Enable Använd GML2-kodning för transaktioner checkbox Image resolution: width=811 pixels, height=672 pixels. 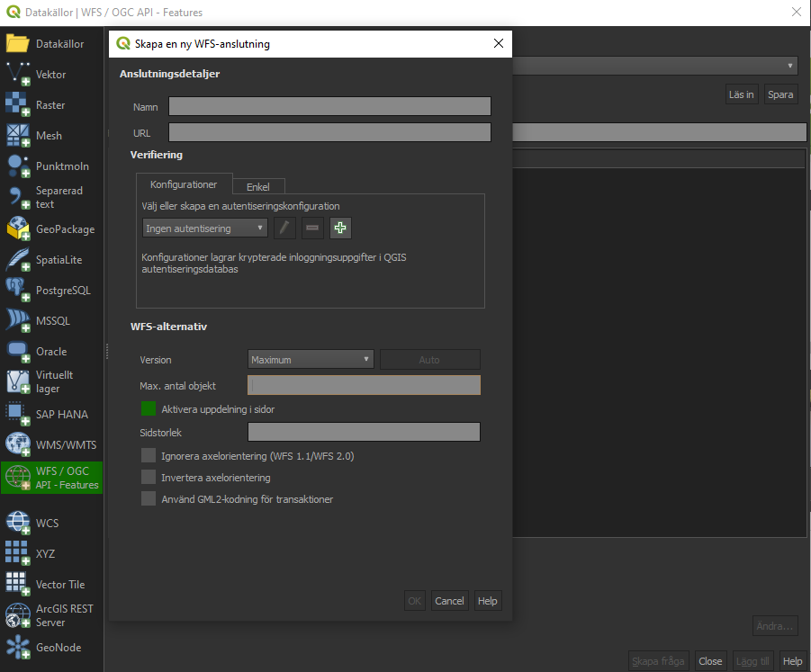pyautogui.click(x=149, y=499)
